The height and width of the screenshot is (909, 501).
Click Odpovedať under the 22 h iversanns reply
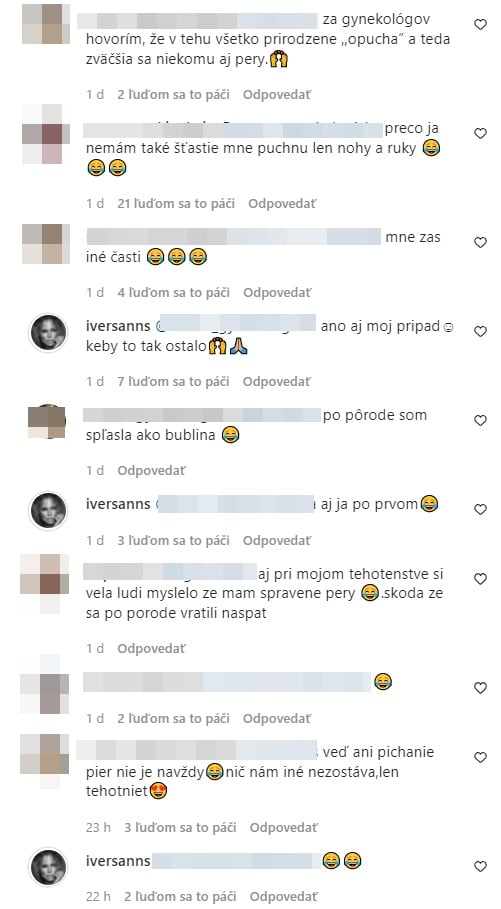tap(284, 896)
